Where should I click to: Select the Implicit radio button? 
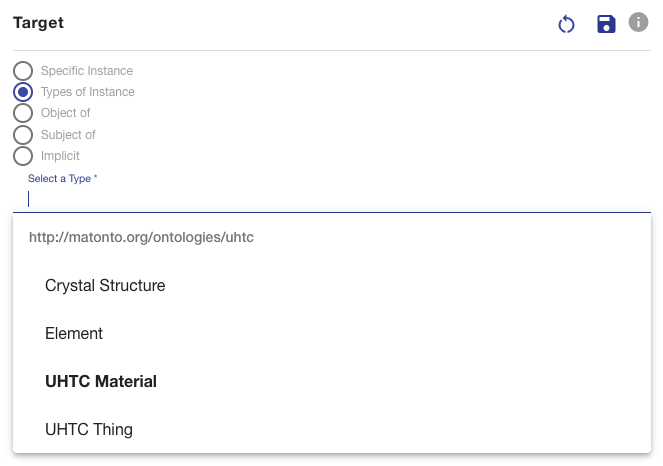(23, 156)
